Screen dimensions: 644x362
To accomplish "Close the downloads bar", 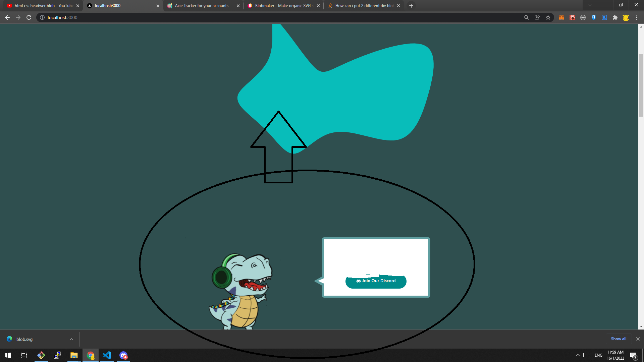I will point(638,339).
